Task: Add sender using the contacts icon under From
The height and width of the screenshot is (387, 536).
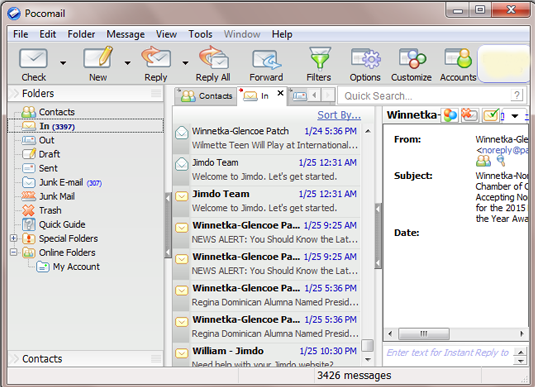Action: (483, 161)
